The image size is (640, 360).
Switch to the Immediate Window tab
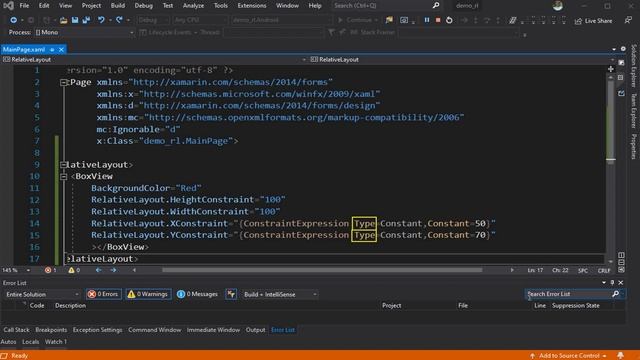(213, 330)
